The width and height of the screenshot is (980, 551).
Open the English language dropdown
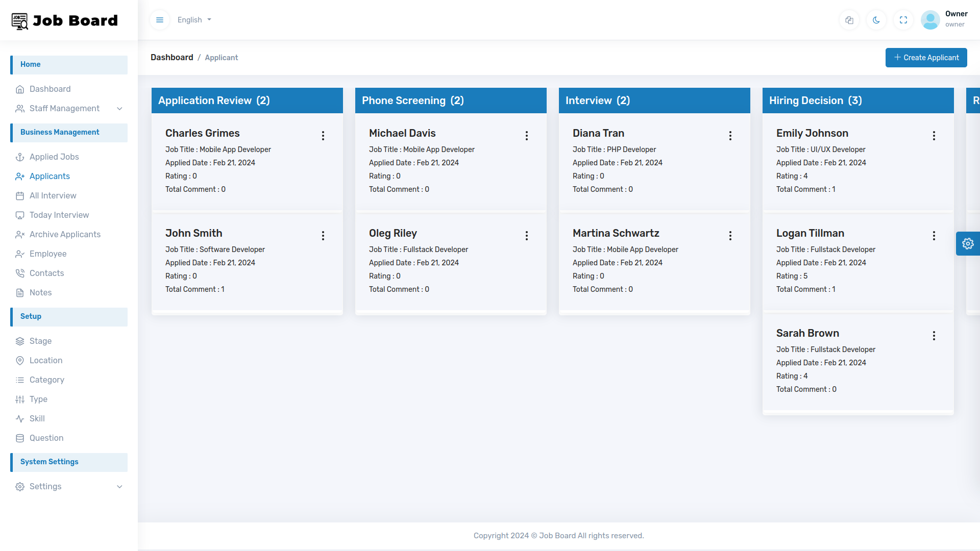tap(194, 20)
